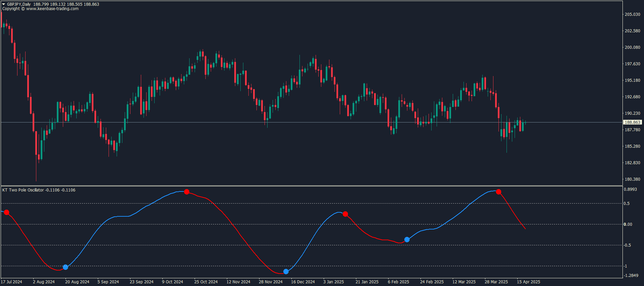This screenshot has height=286, width=644.
Task: Click the 25 Oct 2024 date label
Action: coord(206,282)
